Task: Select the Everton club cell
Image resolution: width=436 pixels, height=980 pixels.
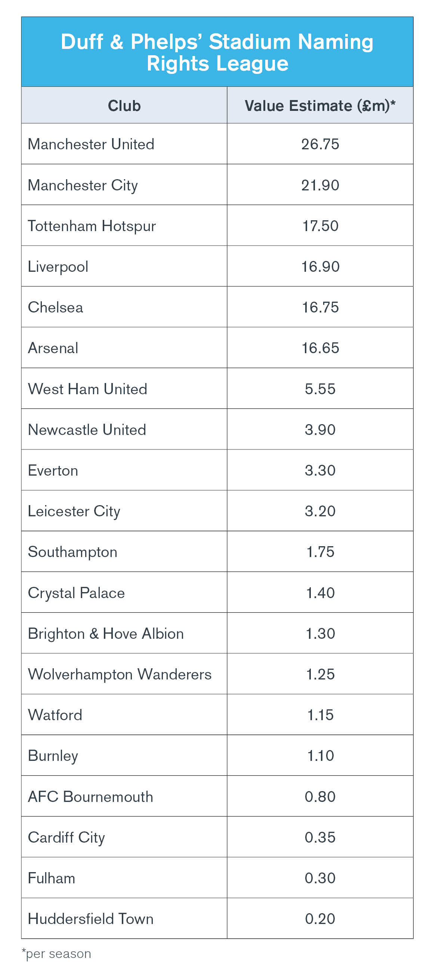Action: click(124, 470)
